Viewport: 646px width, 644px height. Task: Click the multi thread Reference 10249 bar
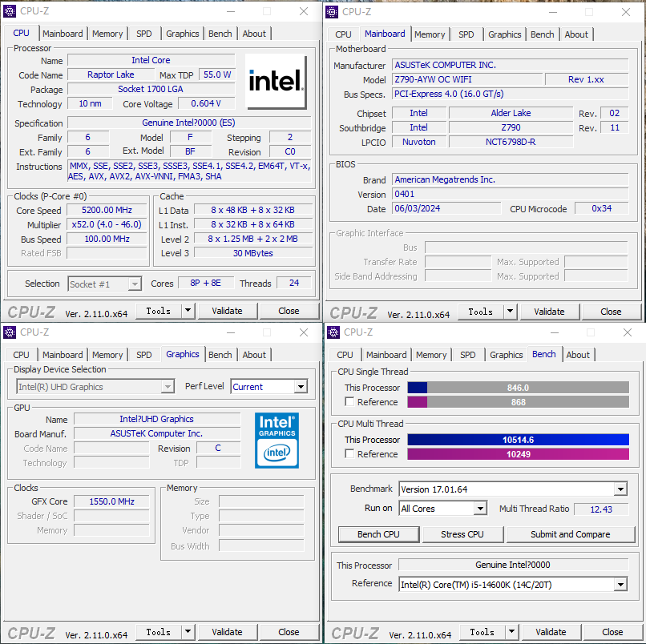point(519,454)
